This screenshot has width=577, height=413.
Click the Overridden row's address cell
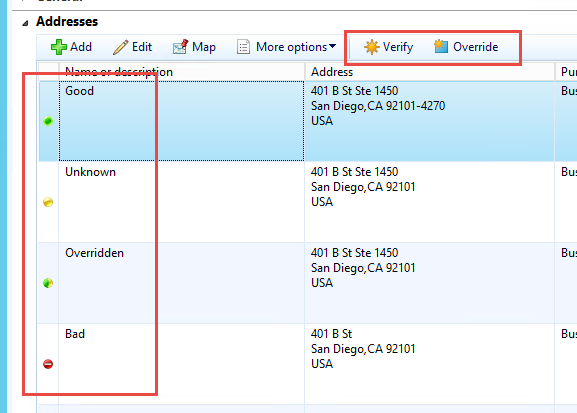[x=429, y=283]
